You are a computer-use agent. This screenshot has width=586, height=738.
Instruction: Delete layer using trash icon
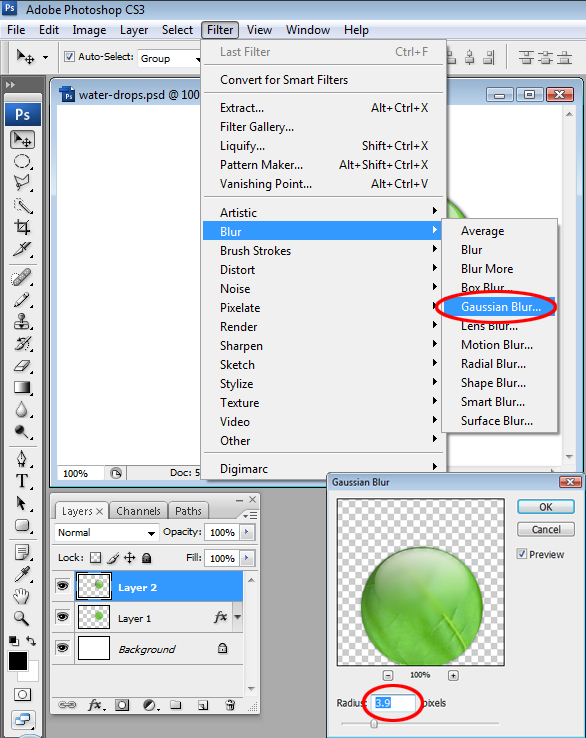[x=230, y=705]
